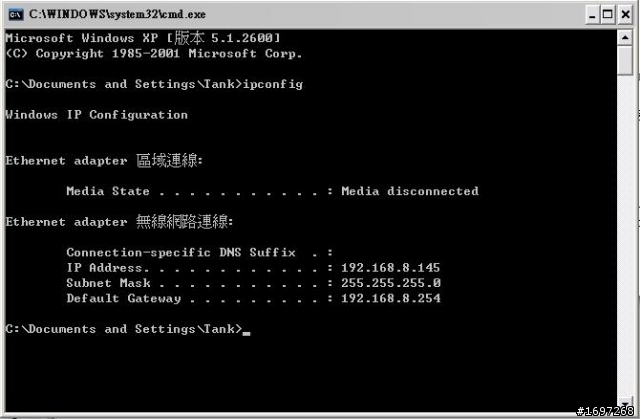Click the Media disconnected status text
Image resolution: width=640 pixels, height=419 pixels.
pos(410,191)
